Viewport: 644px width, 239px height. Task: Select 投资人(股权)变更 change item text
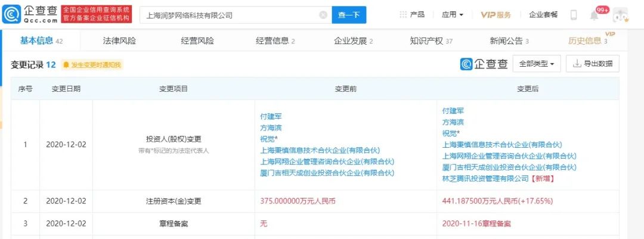174,139
